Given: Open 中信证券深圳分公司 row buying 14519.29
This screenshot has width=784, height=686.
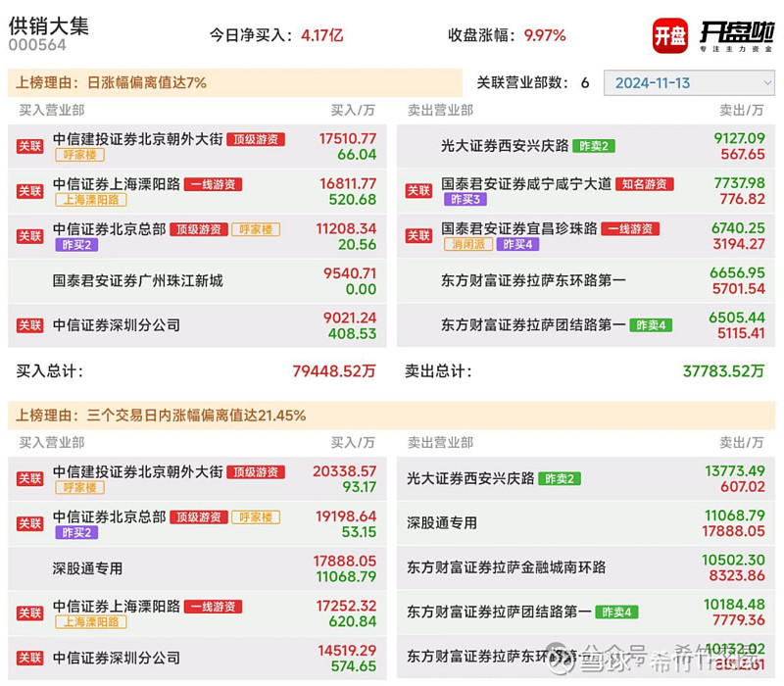Looking at the screenshot, I should pyautogui.click(x=197, y=658).
